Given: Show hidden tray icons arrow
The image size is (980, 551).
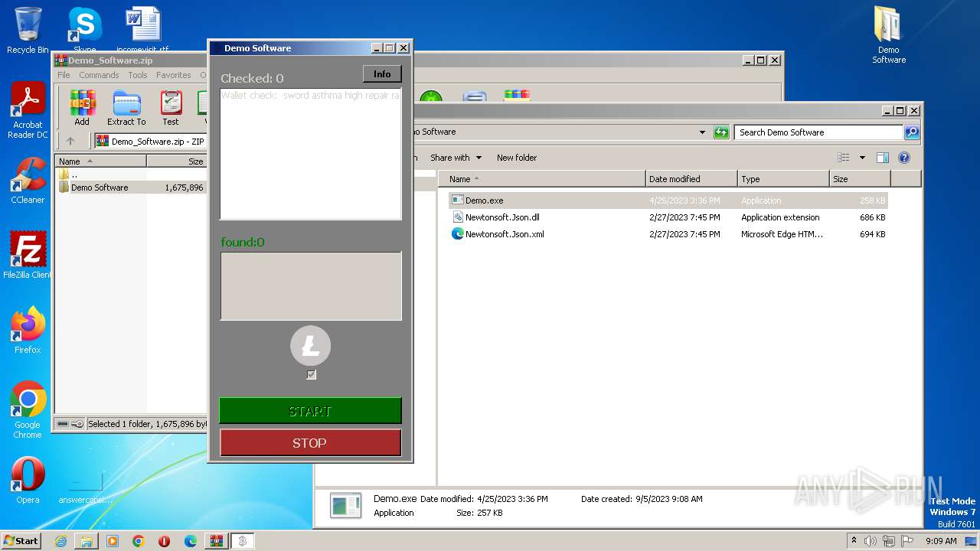Looking at the screenshot, I should tap(854, 541).
